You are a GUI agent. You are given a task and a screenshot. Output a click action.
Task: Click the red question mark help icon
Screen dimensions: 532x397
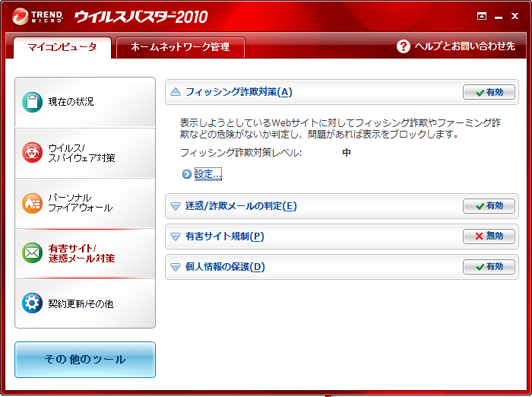(403, 46)
